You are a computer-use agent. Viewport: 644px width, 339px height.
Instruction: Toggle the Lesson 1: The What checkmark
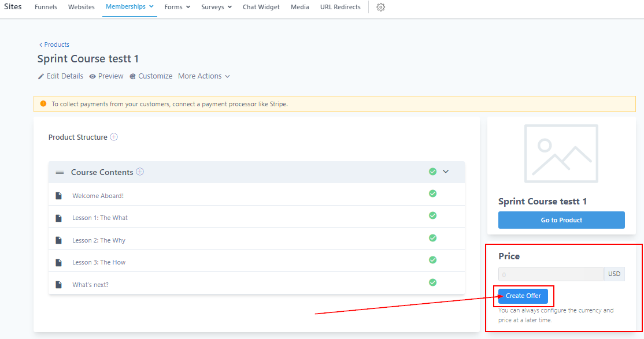(432, 215)
